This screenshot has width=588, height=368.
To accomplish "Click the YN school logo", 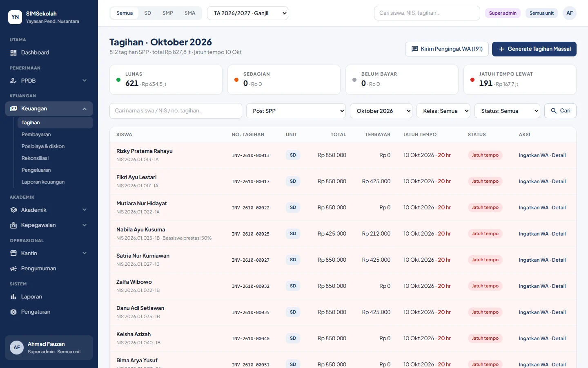I will pyautogui.click(x=15, y=17).
